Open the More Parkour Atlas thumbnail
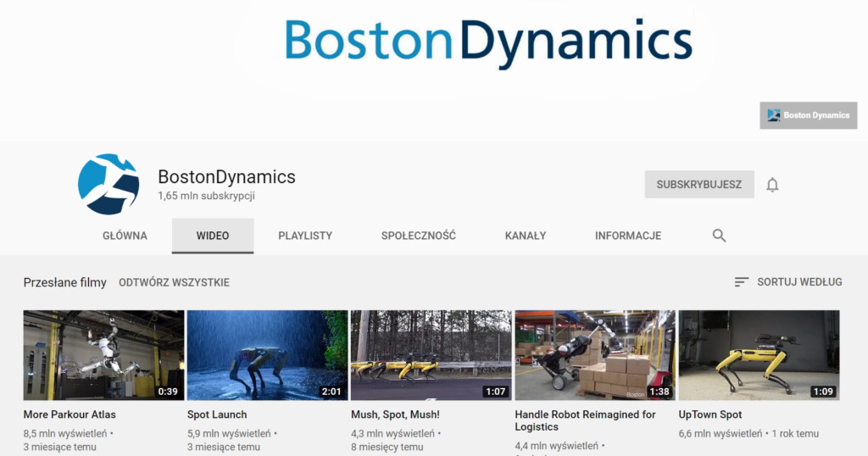868x456 pixels. tap(103, 355)
